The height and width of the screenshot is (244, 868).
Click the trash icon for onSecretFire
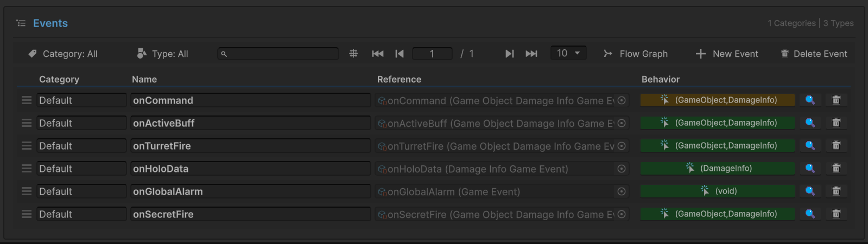click(x=836, y=214)
